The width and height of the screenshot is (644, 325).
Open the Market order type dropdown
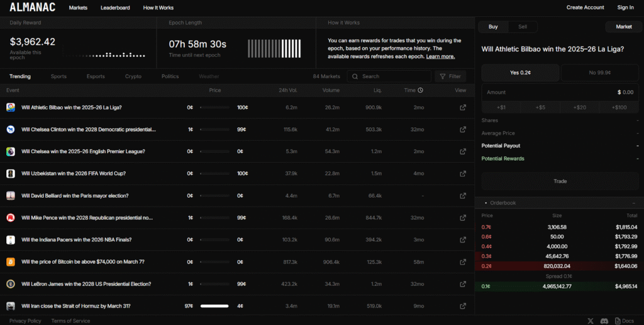[623, 27]
